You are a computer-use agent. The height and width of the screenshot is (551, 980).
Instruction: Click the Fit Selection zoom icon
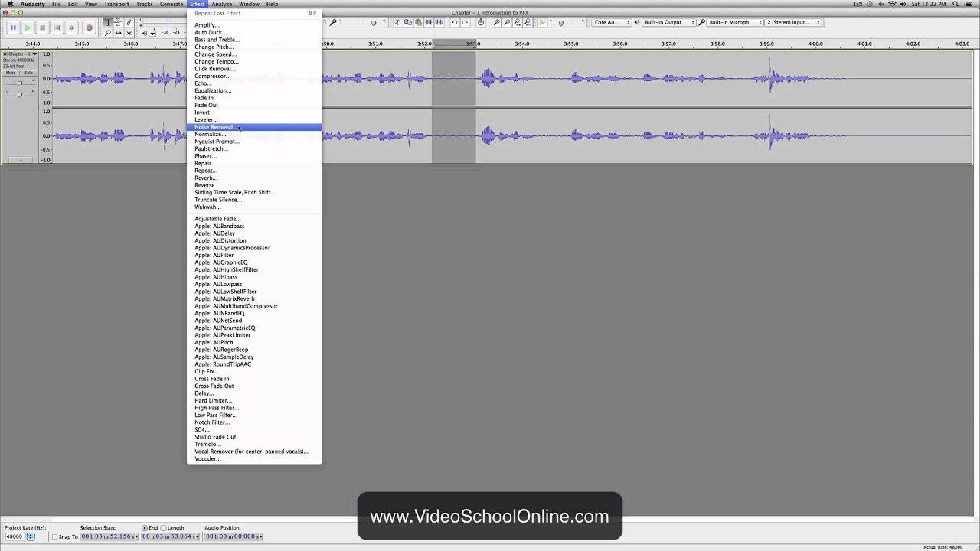518,22
